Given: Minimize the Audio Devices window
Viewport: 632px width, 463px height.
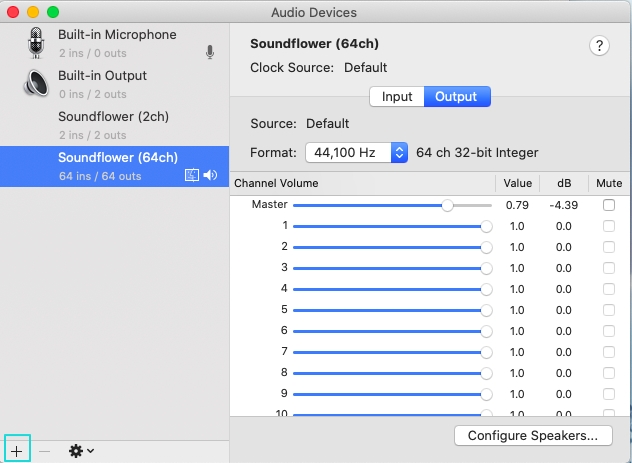Looking at the screenshot, I should [x=33, y=12].
